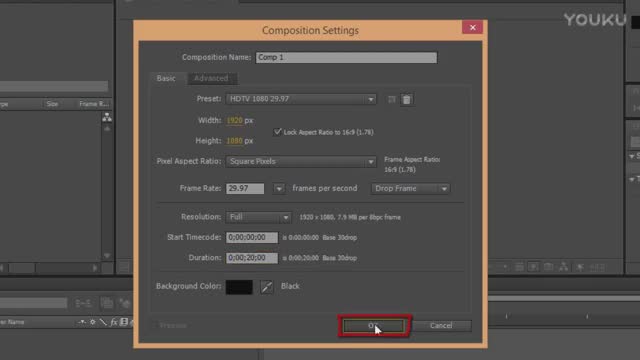This screenshot has width=640, height=360.
Task: Click the Size column header in Project panel
Action: [52, 104]
